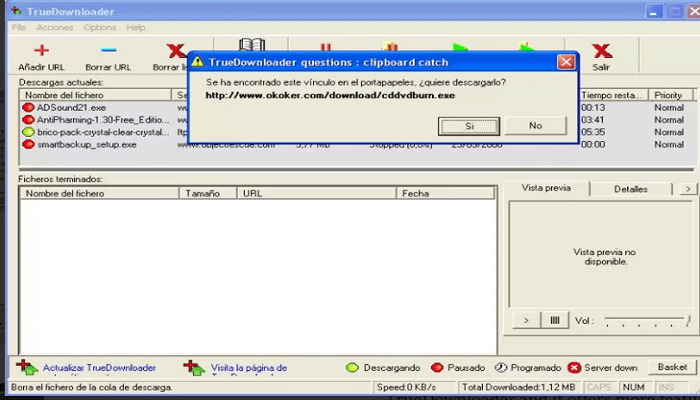700x400 pixels.
Task: Click the clipboard URL okoker.com/download/cddvdburn.exe
Action: click(x=330, y=95)
